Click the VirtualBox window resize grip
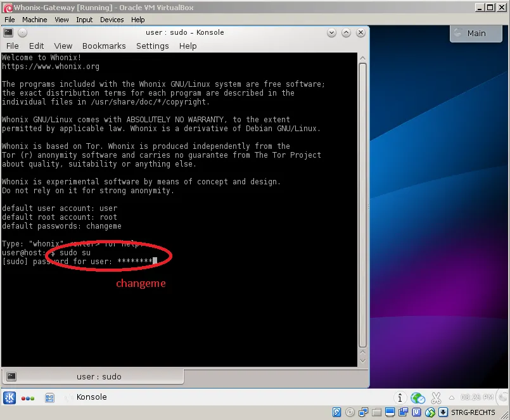The width and height of the screenshot is (510, 420). click(504, 415)
